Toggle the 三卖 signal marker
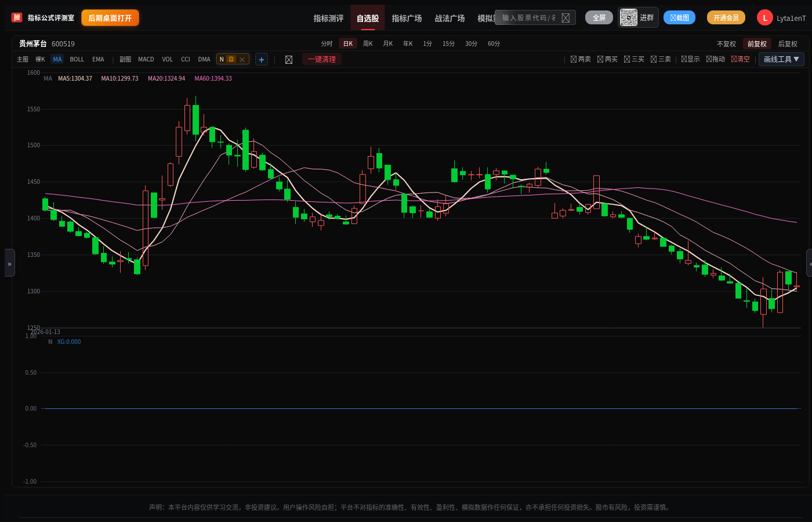 [x=661, y=59]
